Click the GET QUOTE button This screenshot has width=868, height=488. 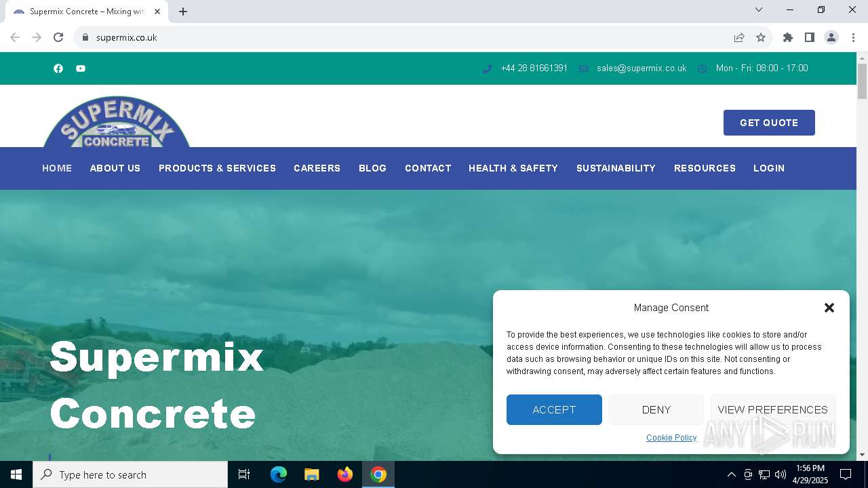pyautogui.click(x=769, y=123)
